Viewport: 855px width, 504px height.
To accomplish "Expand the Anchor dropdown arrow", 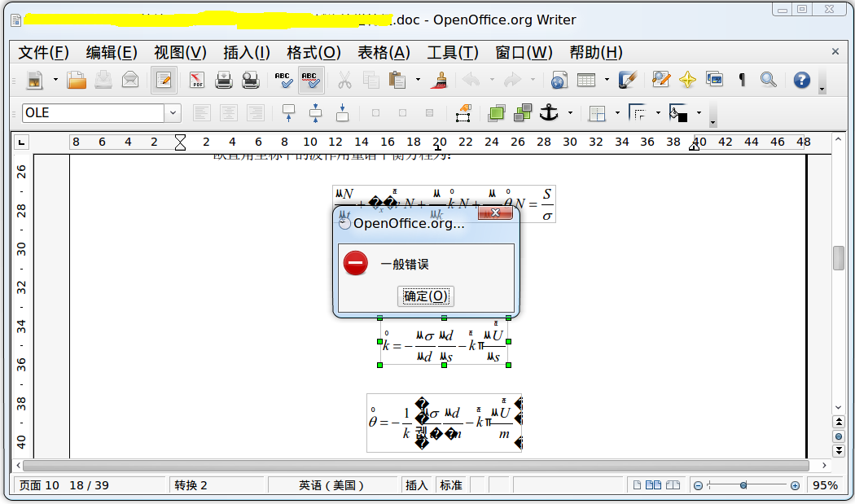I will [570, 113].
